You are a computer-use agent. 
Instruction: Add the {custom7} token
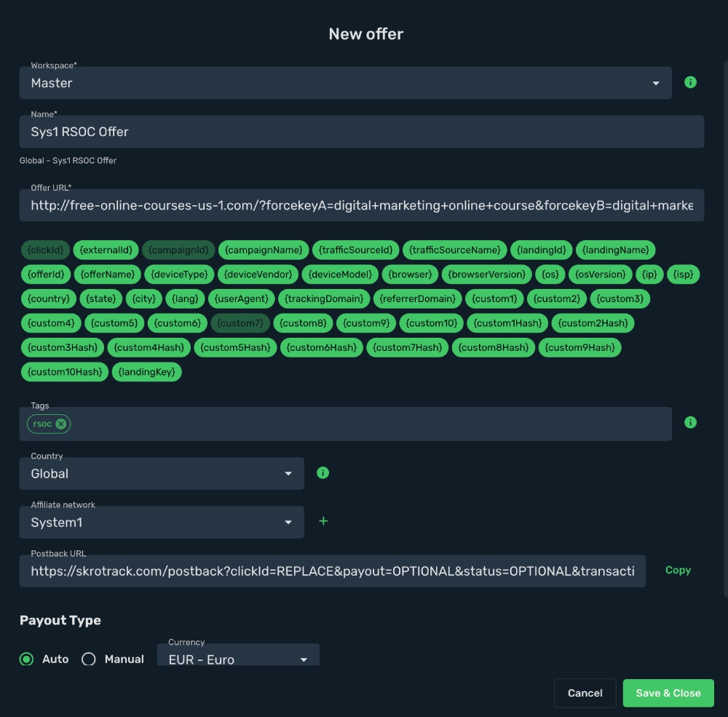pyautogui.click(x=240, y=323)
